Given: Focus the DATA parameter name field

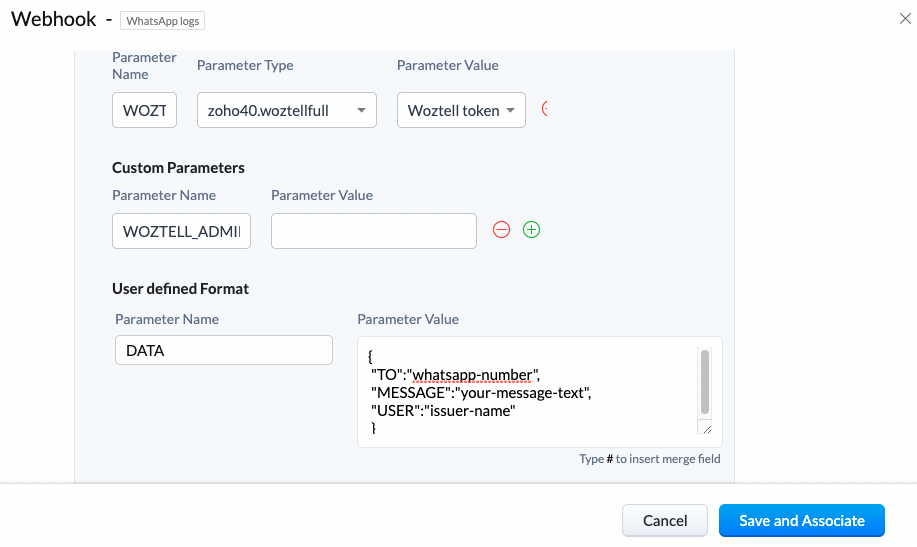Looking at the screenshot, I should point(223,350).
